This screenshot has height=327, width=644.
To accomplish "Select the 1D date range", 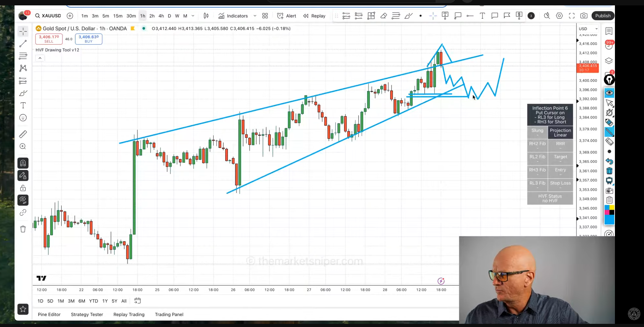I will tap(40, 301).
